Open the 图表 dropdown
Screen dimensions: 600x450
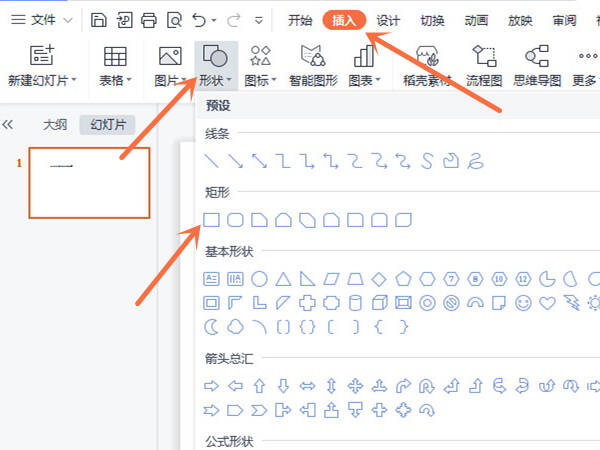(364, 66)
